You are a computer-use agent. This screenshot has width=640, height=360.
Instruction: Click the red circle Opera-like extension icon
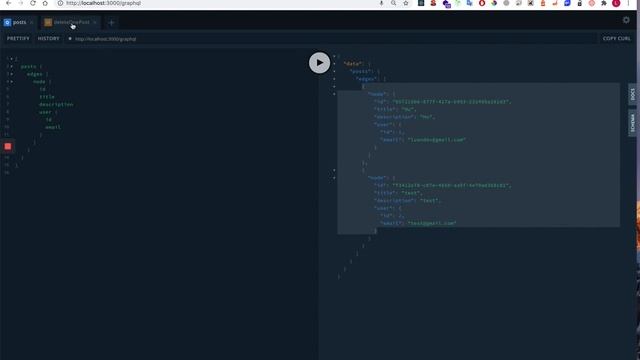pos(482,3)
